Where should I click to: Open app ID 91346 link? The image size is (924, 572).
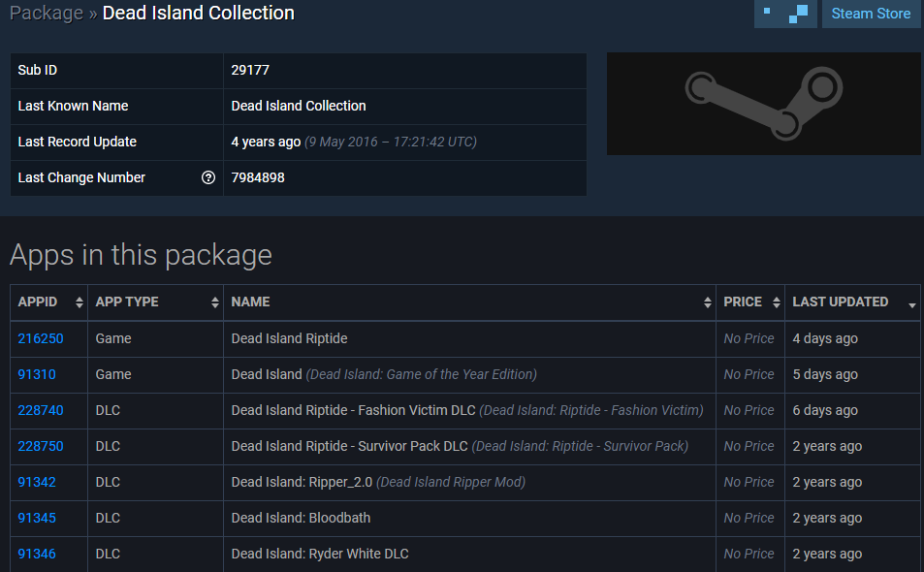(37, 554)
